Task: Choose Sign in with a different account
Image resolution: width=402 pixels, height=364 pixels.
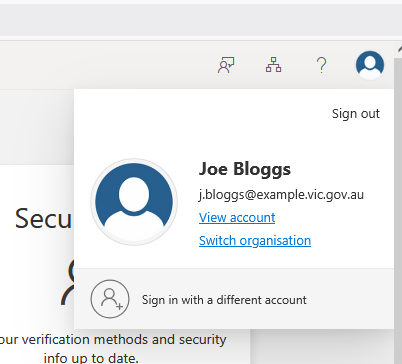Action: (234, 299)
